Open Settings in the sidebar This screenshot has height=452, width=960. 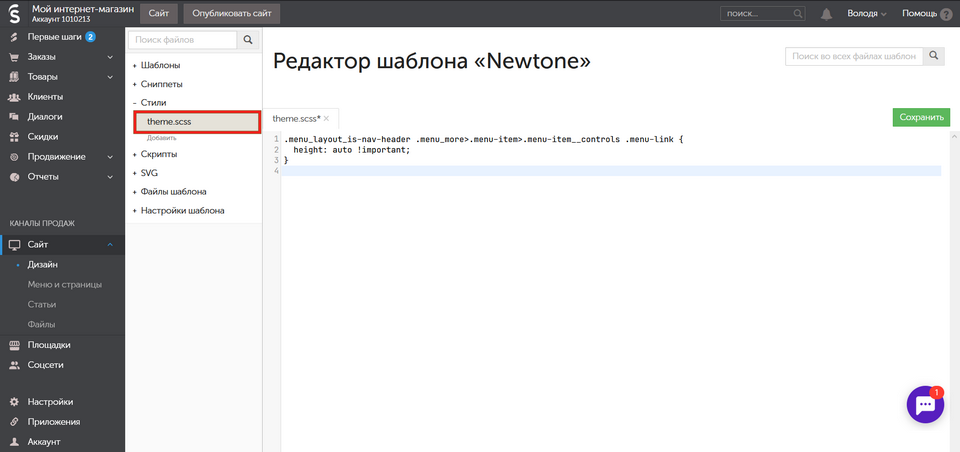49,402
